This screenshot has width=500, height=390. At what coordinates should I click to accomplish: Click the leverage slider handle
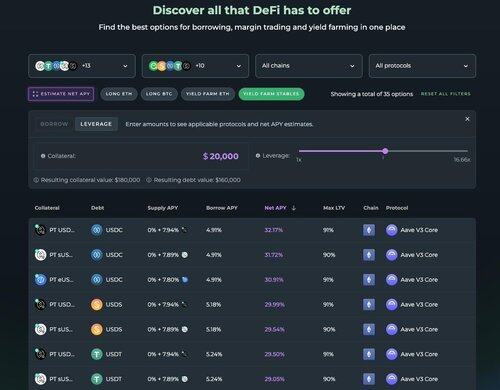point(385,151)
